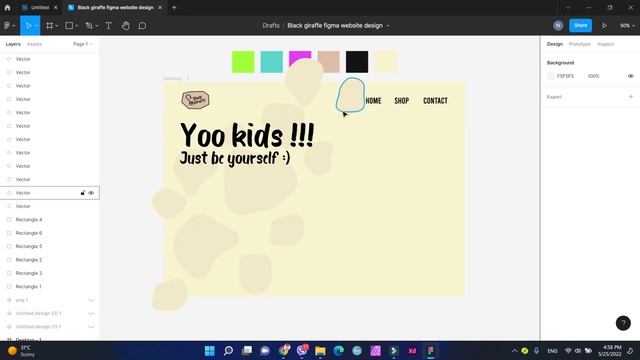This screenshot has width=640, height=360.
Task: Show hidden taskbar tray icons chevron
Action: tap(514, 351)
